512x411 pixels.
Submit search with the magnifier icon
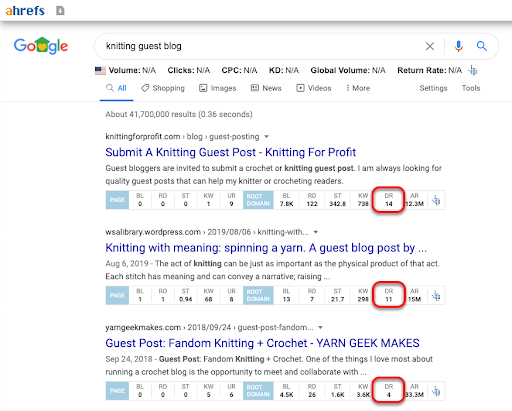coord(481,46)
